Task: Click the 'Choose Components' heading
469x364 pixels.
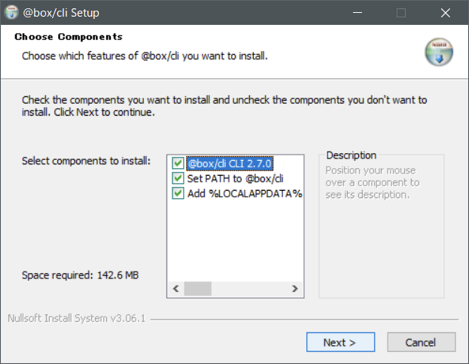Action: (68, 37)
